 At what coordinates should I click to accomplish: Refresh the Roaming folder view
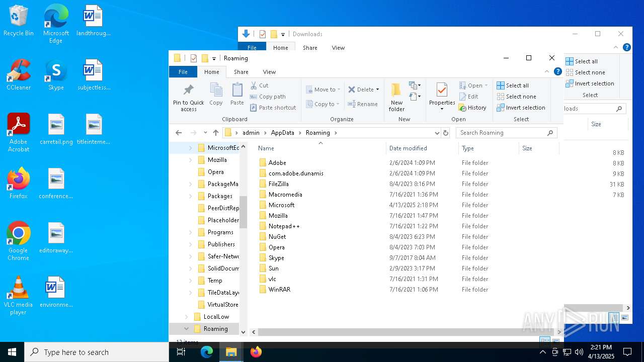[446, 133]
